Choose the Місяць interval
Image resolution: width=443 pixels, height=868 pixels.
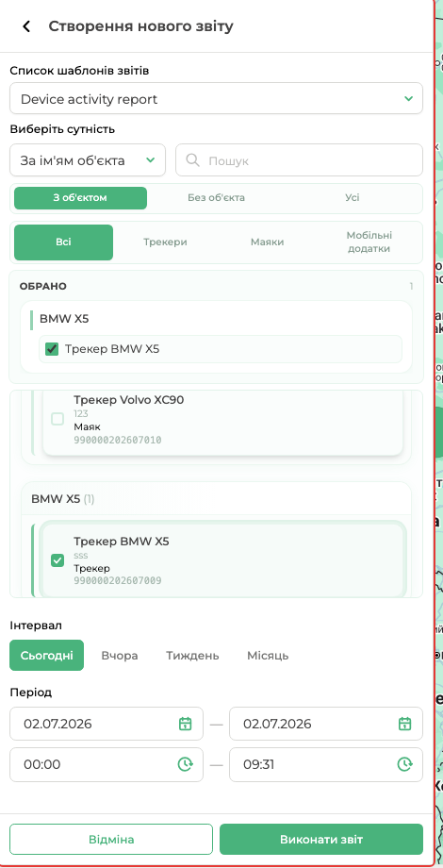coord(268,656)
